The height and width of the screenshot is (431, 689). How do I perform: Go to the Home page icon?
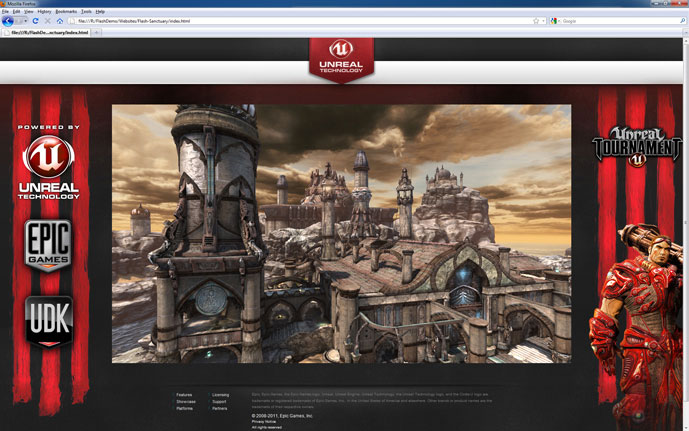point(59,20)
